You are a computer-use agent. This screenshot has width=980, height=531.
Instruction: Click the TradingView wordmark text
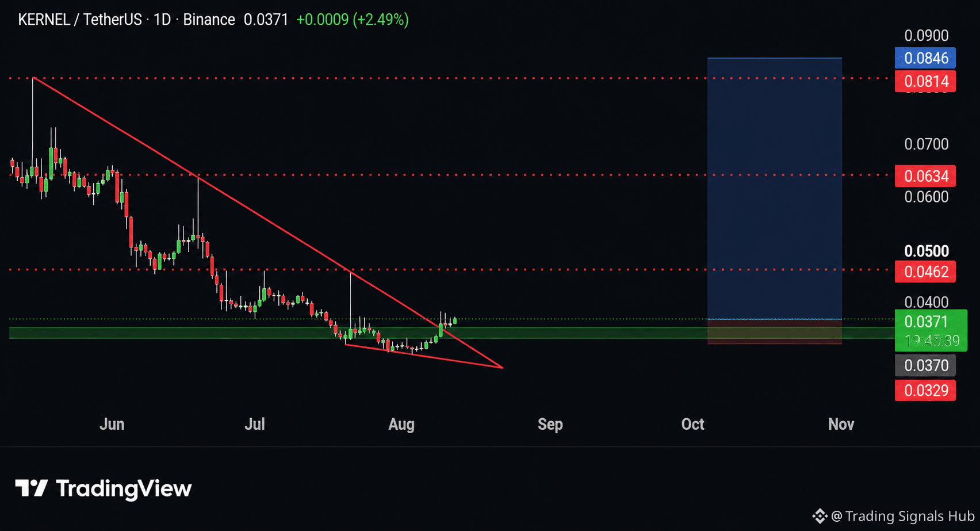click(x=124, y=488)
